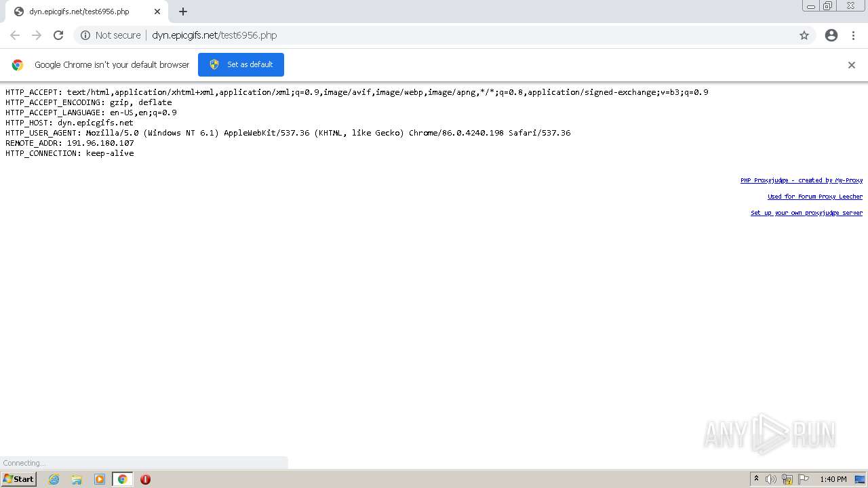Click the Chrome logo in notification bar
The image size is (868, 488).
[18, 65]
